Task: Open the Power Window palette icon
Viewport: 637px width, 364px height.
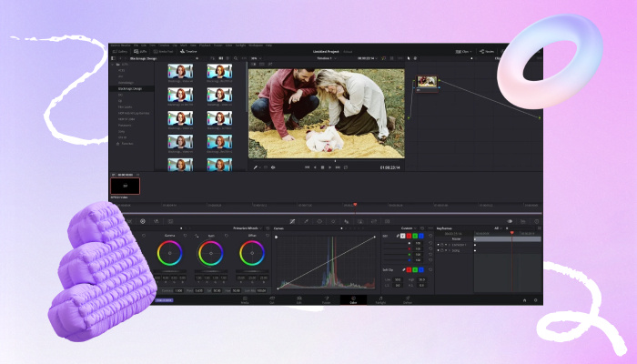Action: click(x=319, y=221)
